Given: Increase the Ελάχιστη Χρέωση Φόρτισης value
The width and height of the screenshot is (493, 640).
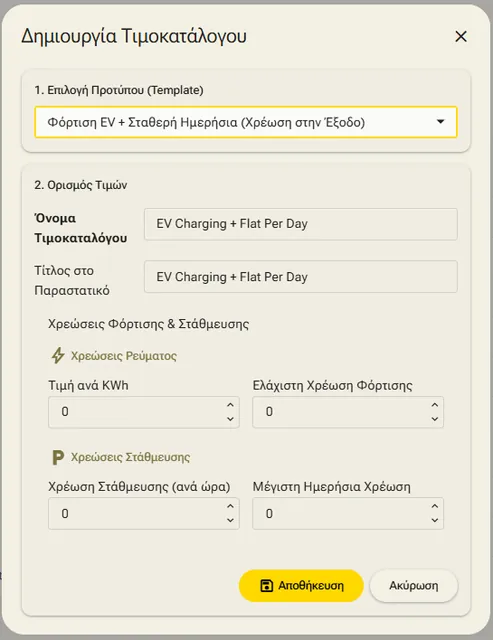Looking at the screenshot, I should [435, 405].
